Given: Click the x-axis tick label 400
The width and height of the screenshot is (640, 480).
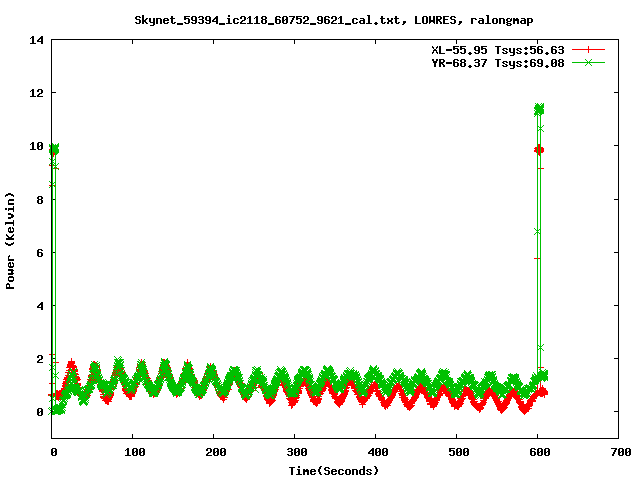Looking at the screenshot, I should coord(378,452).
